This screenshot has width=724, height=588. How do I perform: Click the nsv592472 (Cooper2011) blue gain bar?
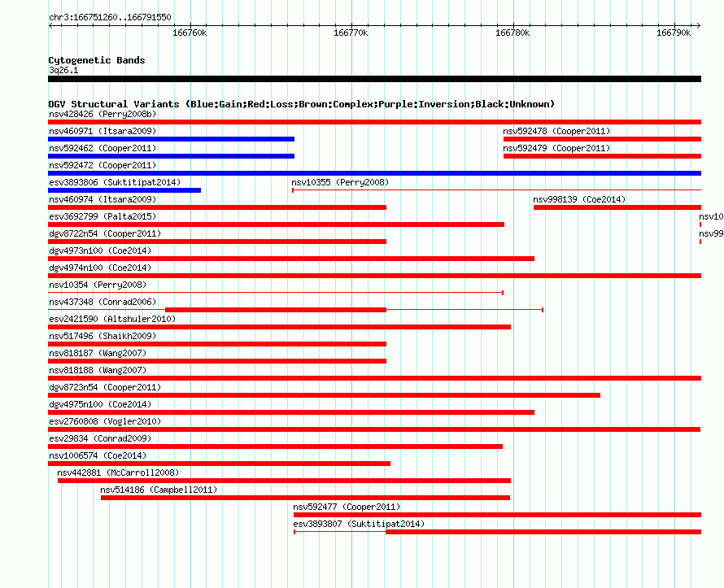coord(374,173)
